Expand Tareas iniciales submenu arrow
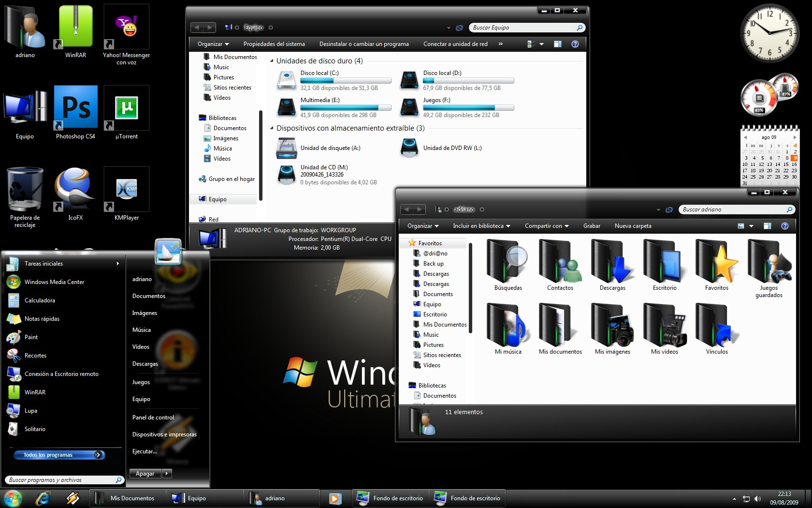This screenshot has width=812, height=508. 117,264
